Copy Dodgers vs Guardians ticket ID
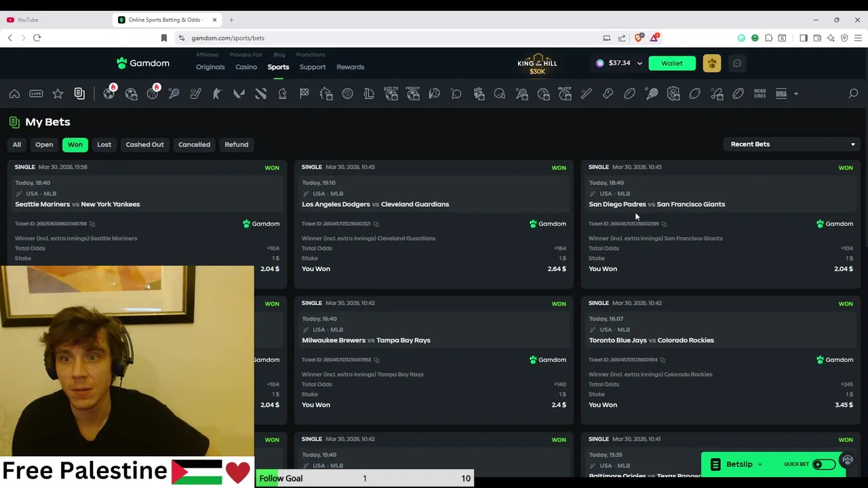 tap(376, 224)
